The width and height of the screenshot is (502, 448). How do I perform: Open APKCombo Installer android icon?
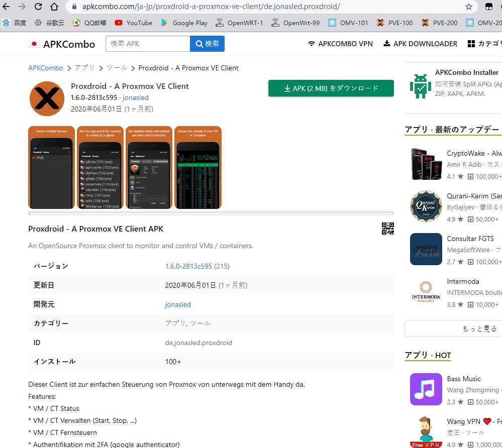(x=421, y=86)
